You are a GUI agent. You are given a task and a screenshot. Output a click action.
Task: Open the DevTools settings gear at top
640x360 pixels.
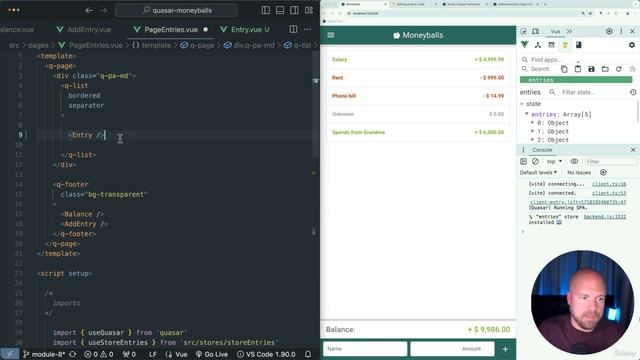[x=609, y=31]
